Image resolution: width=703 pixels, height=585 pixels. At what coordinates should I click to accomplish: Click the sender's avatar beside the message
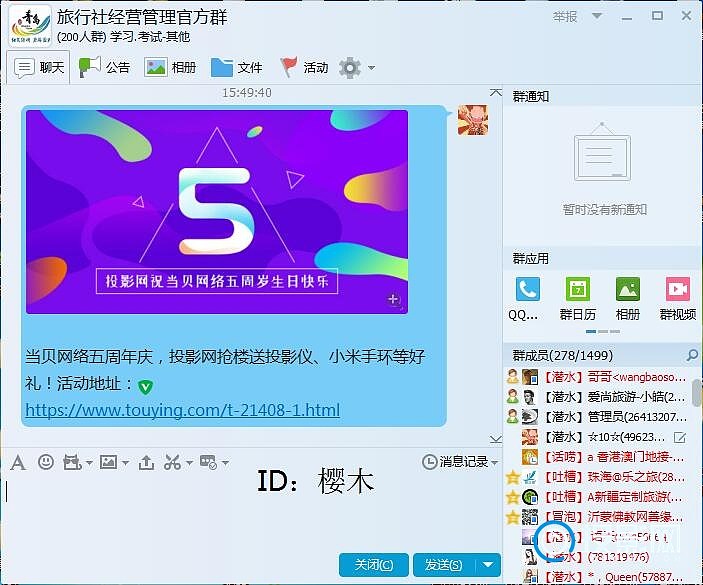[x=473, y=120]
